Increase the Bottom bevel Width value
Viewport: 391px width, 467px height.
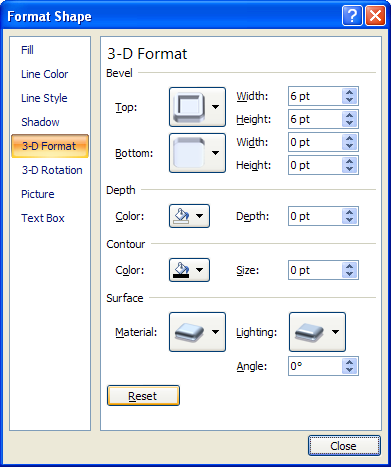pyautogui.click(x=349, y=138)
